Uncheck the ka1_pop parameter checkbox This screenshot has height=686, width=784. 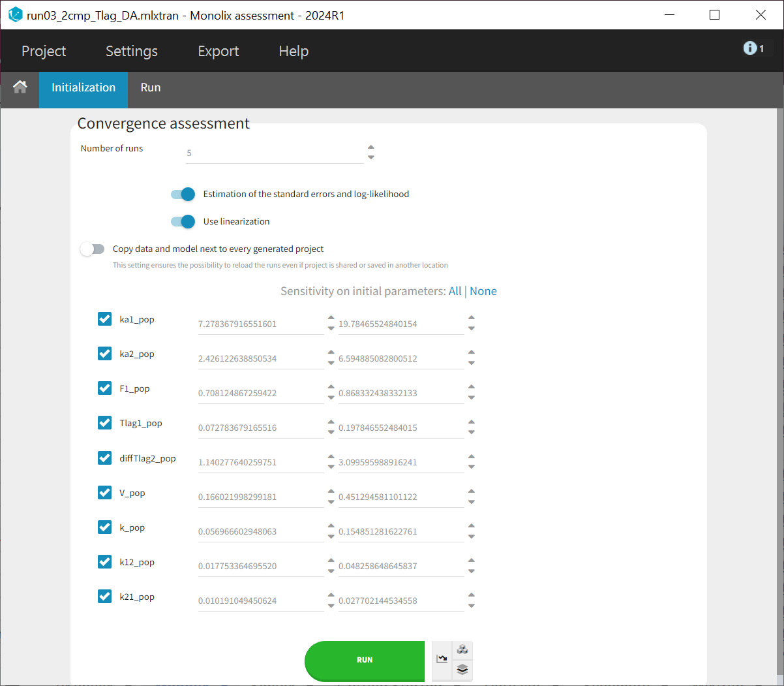pyautogui.click(x=104, y=319)
